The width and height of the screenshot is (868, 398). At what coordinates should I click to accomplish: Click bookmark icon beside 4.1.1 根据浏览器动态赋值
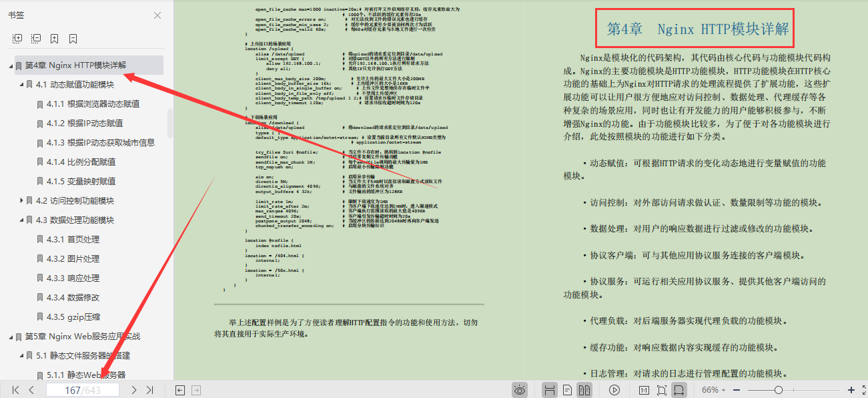40,104
